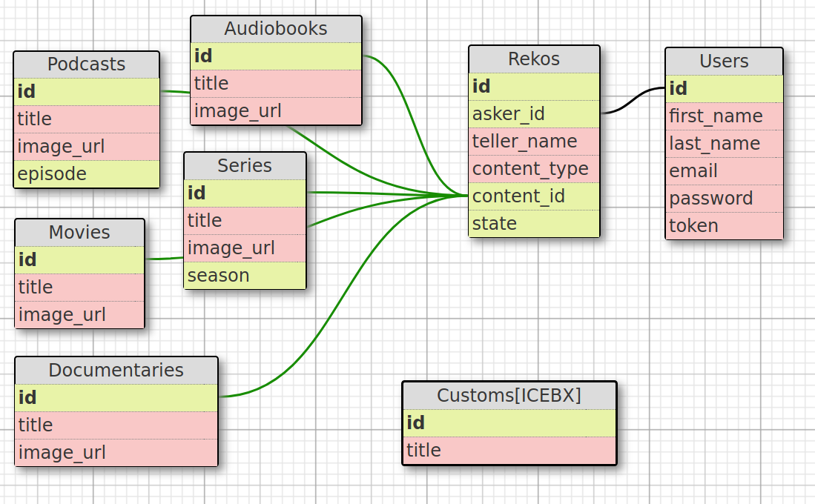Screen dimensions: 815x504
Task: Select the Users table header
Action: 724,62
